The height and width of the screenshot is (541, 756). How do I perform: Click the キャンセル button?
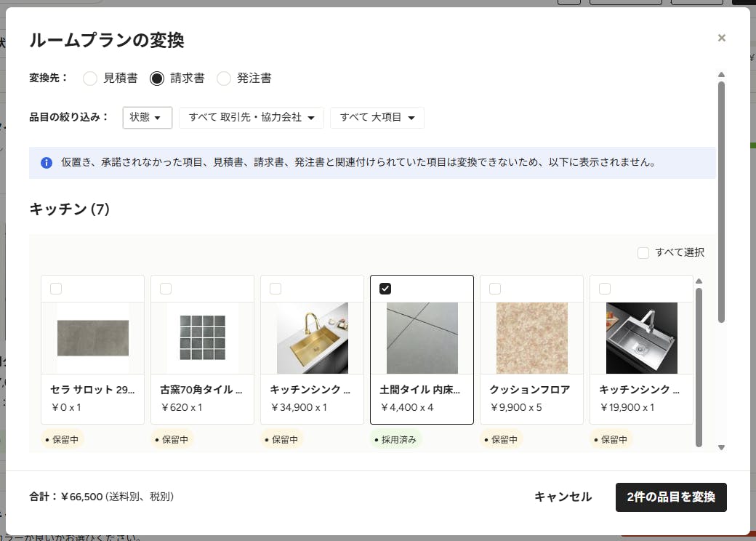point(563,497)
